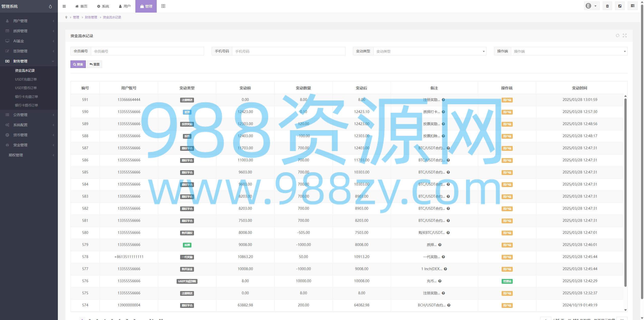Click the refresh icon in panel header
644x320 pixels.
pos(617,35)
